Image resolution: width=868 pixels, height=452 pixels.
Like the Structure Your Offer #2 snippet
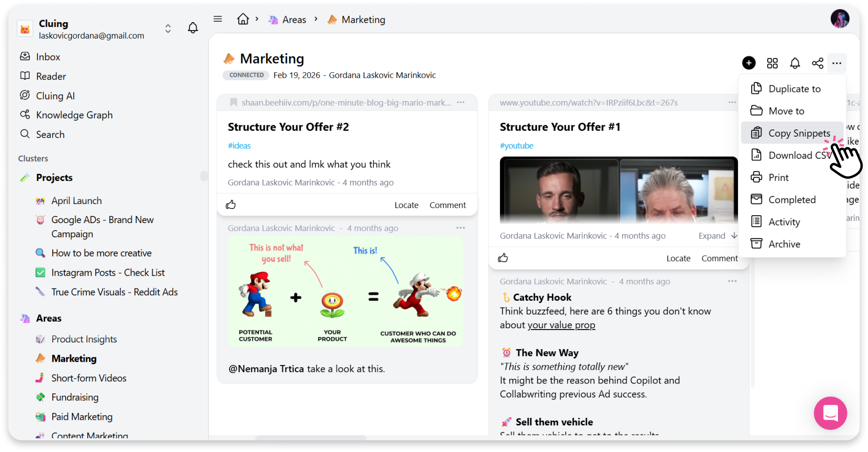pyautogui.click(x=231, y=205)
